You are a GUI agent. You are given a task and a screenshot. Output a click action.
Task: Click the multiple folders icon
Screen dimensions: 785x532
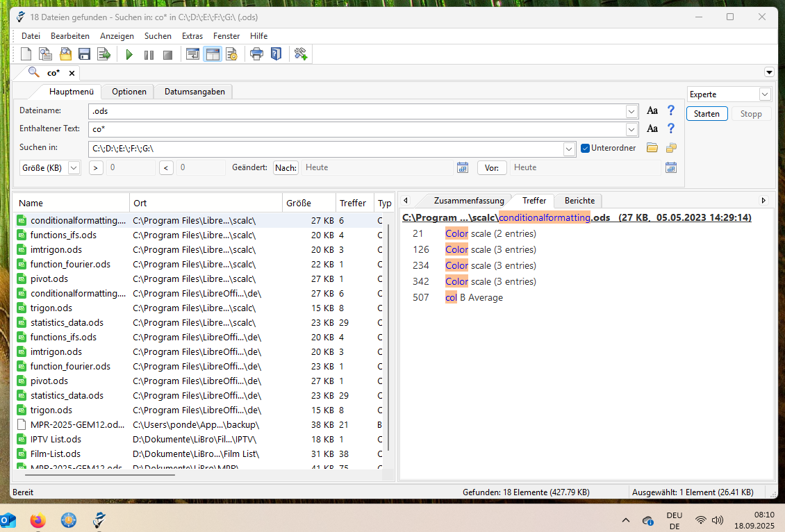[x=671, y=148]
